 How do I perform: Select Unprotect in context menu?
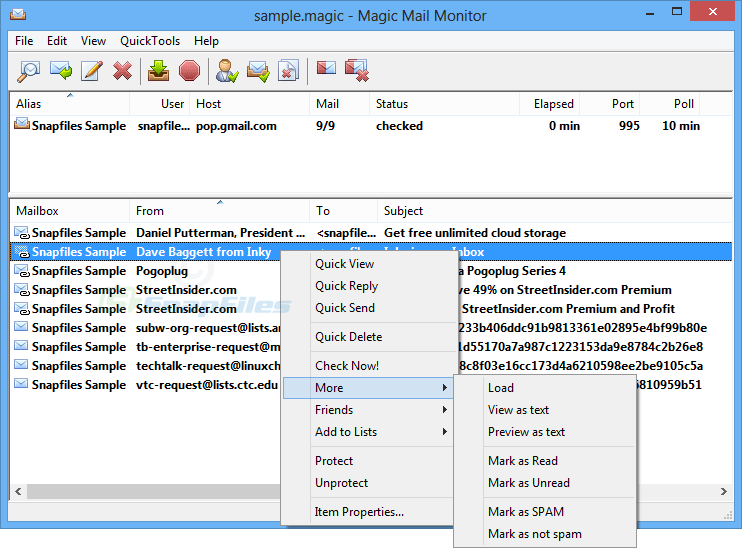pyautogui.click(x=368, y=483)
